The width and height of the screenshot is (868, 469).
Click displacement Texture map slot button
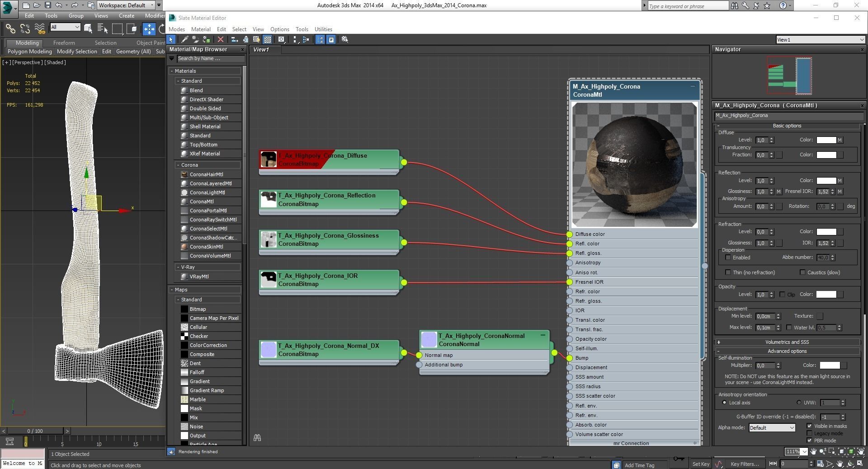click(x=820, y=316)
